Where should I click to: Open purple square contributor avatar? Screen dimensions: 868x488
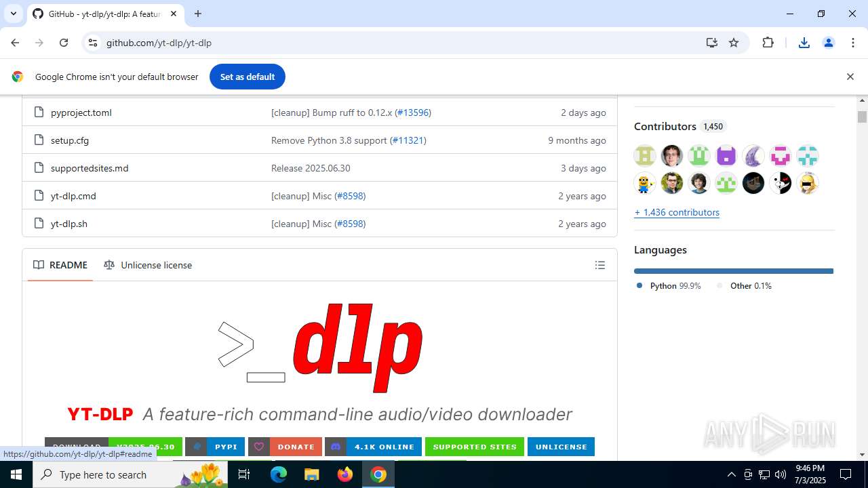point(726,156)
